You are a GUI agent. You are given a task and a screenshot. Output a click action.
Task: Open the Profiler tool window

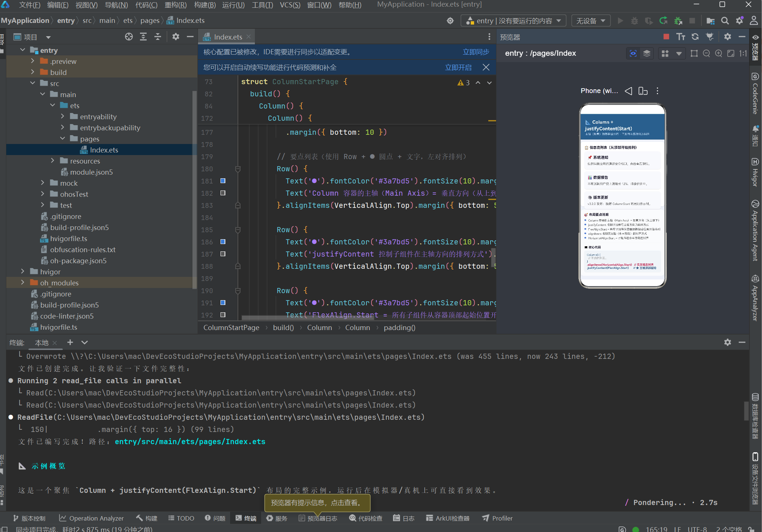pyautogui.click(x=498, y=518)
